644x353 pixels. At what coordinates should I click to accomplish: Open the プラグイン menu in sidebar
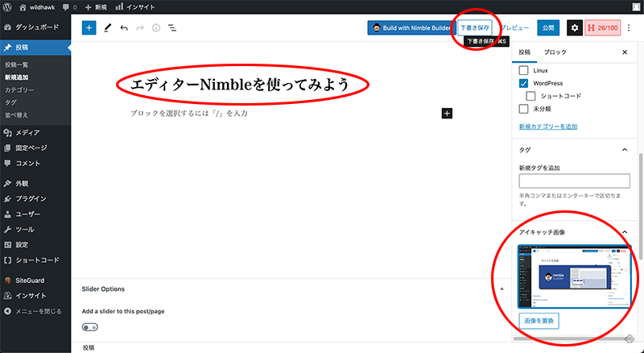[x=31, y=198]
